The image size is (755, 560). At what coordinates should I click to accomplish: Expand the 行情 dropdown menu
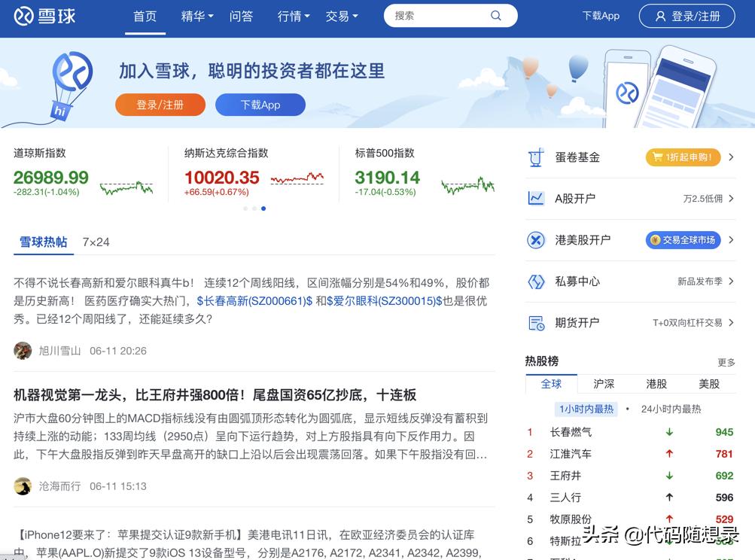(x=292, y=16)
